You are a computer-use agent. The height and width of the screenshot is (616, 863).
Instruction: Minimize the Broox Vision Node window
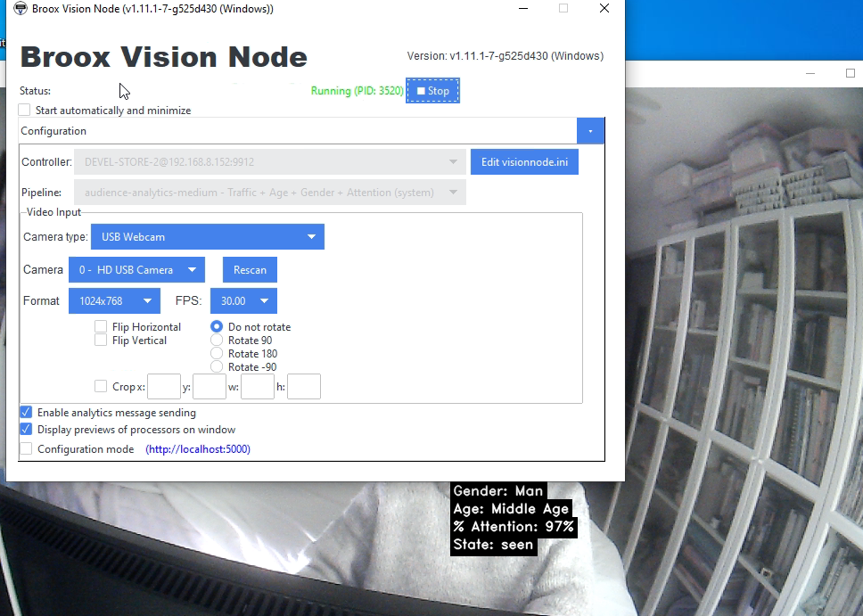click(x=523, y=8)
